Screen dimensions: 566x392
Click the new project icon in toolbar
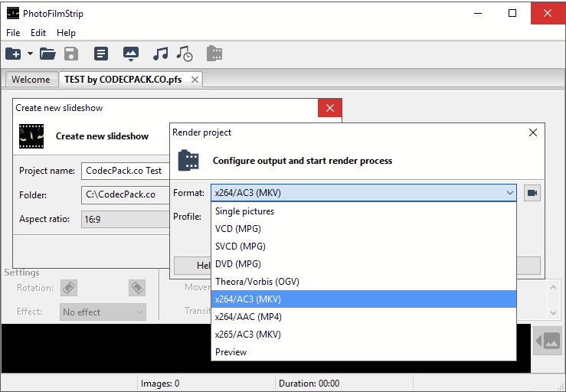click(x=14, y=54)
